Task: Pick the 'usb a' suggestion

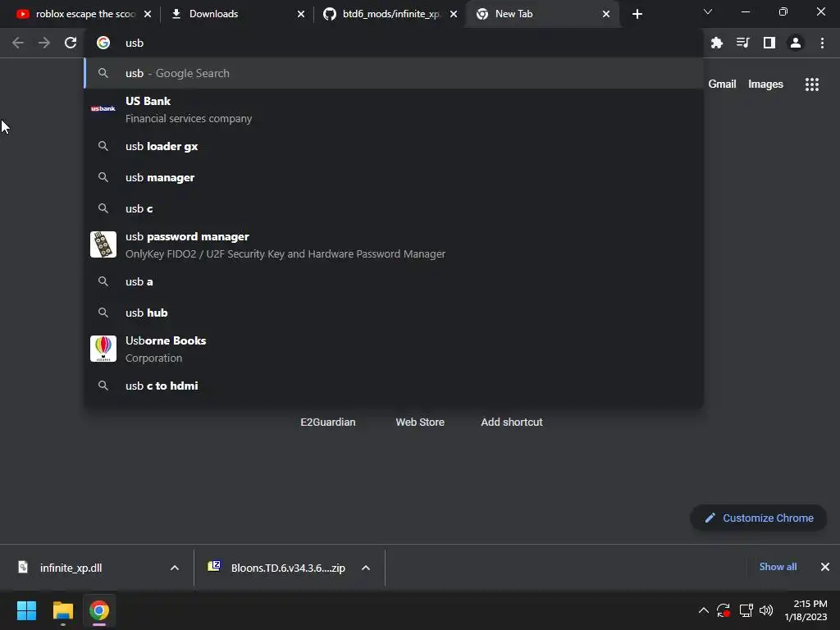Action: (394, 281)
